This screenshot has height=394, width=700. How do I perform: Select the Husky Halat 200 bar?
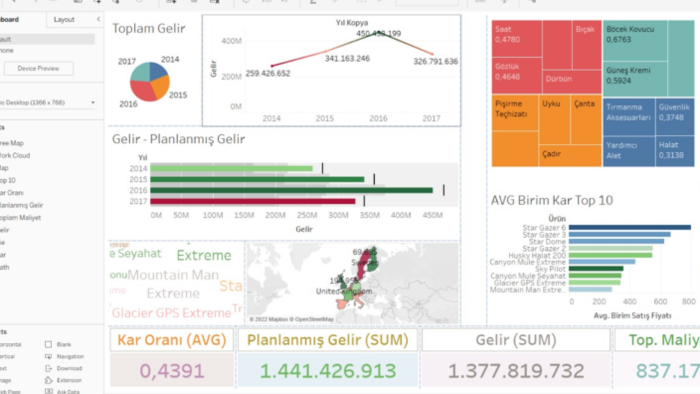coord(610,255)
